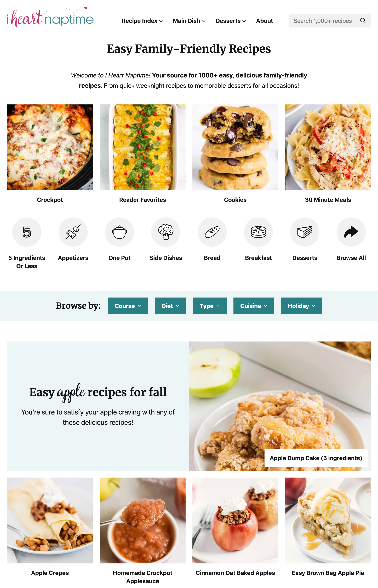
Task: Focus the Search 1,000+ recipes field
Action: [x=323, y=21]
